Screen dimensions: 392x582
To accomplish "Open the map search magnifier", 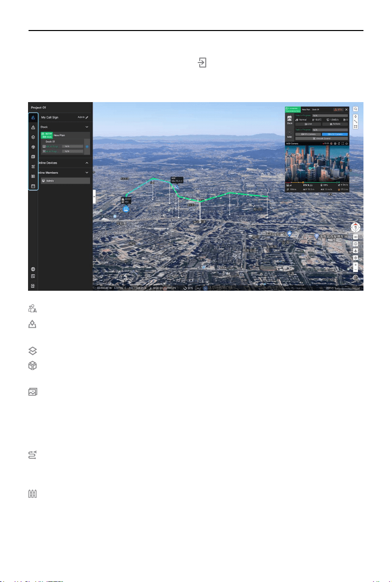I will [x=355, y=109].
